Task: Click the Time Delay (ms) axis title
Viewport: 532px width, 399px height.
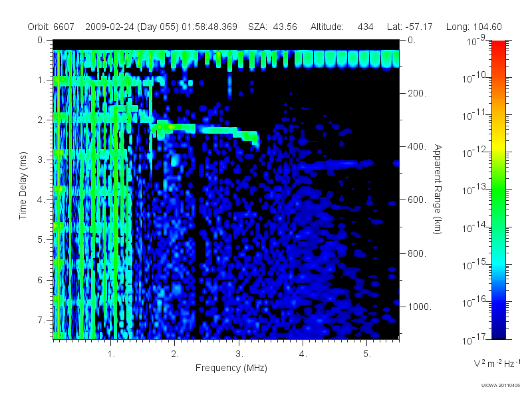Action: tap(23, 186)
